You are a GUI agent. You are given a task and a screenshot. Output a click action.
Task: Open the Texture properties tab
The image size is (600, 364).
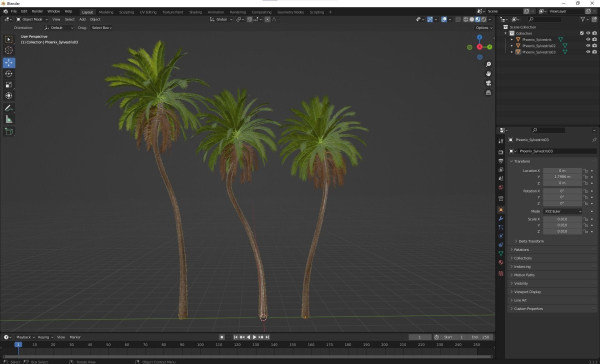click(501, 273)
